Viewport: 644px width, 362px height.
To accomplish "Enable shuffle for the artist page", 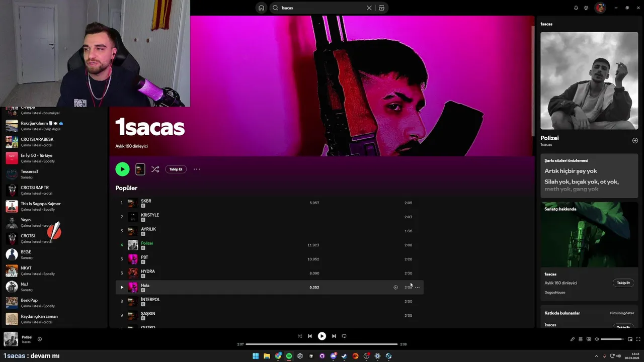I will pos(155,169).
